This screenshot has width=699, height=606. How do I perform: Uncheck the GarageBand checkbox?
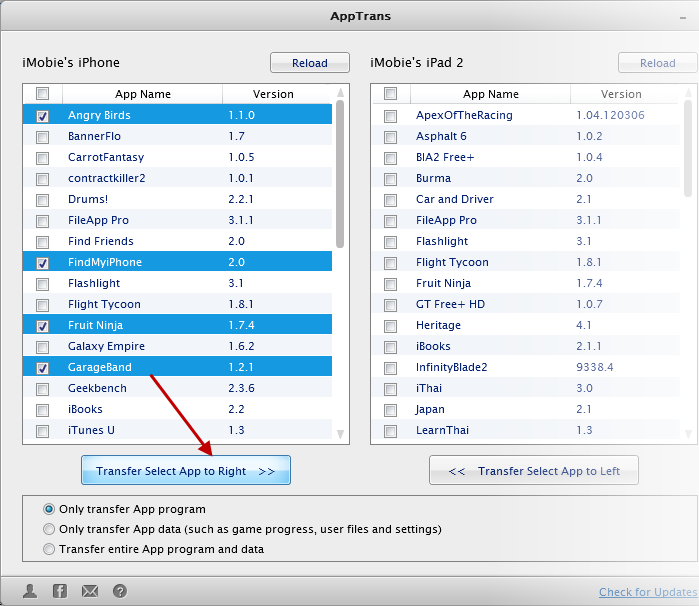point(42,368)
